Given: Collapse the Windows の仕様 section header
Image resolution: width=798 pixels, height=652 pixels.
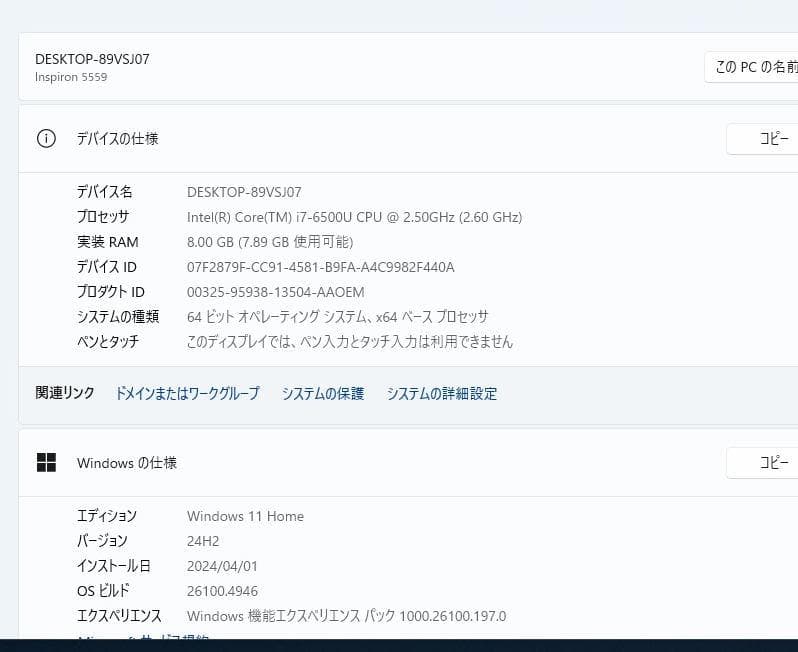Looking at the screenshot, I should 408,463.
